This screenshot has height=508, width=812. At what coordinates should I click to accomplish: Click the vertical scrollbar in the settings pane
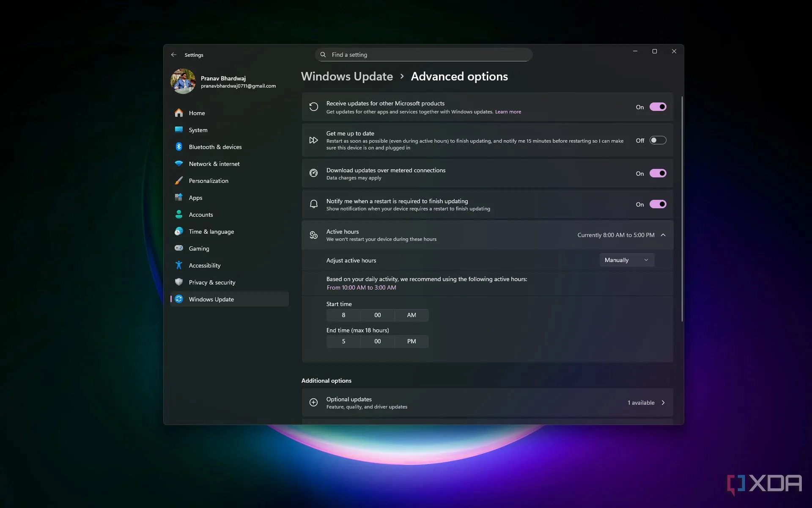(x=682, y=209)
